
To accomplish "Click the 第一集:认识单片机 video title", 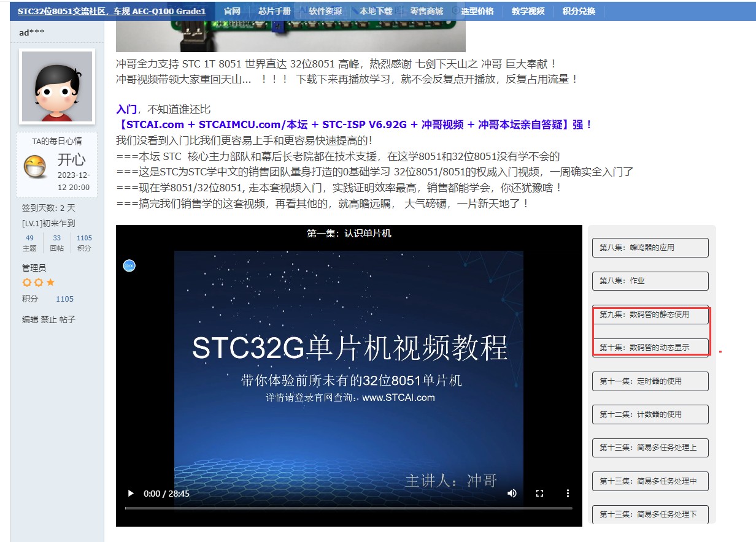I will pos(349,233).
